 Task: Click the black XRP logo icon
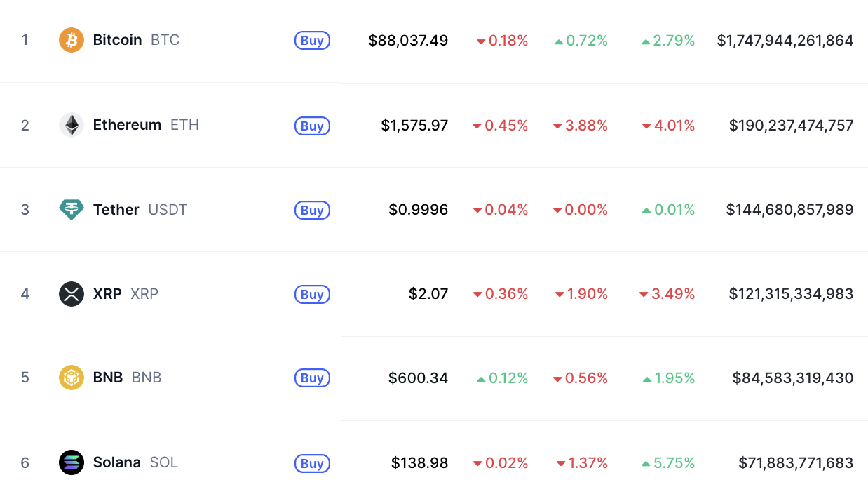coord(72,293)
